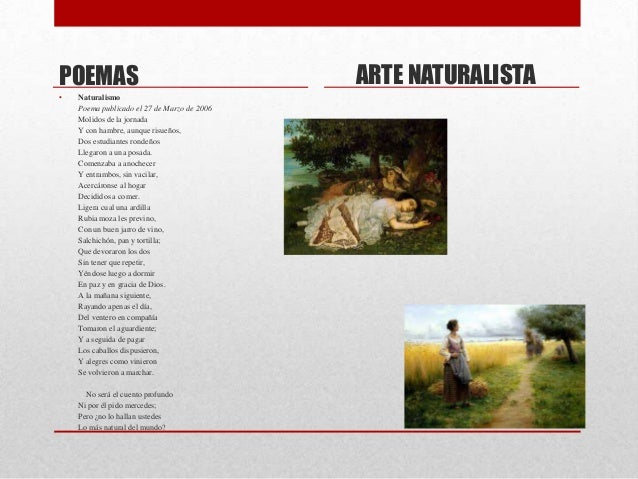This screenshot has height=479, width=638.
Task: Click the line 'Llegaron a una posada.'
Action: click(115, 152)
